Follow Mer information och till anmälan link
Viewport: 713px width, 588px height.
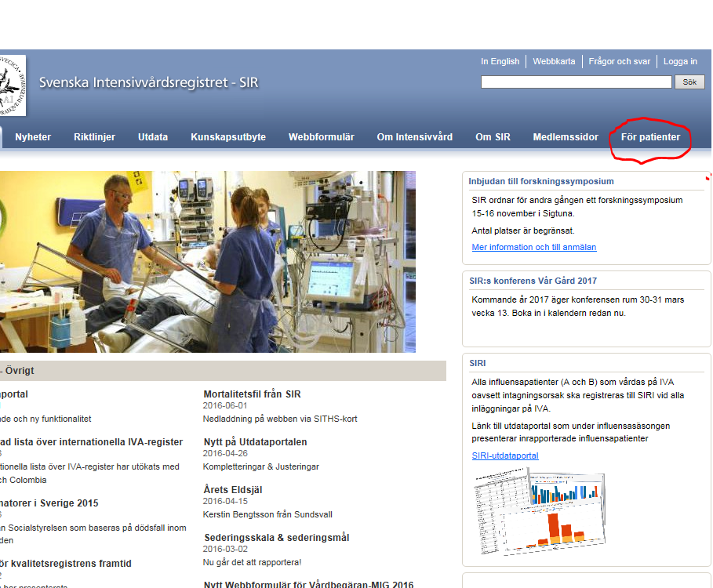point(534,247)
